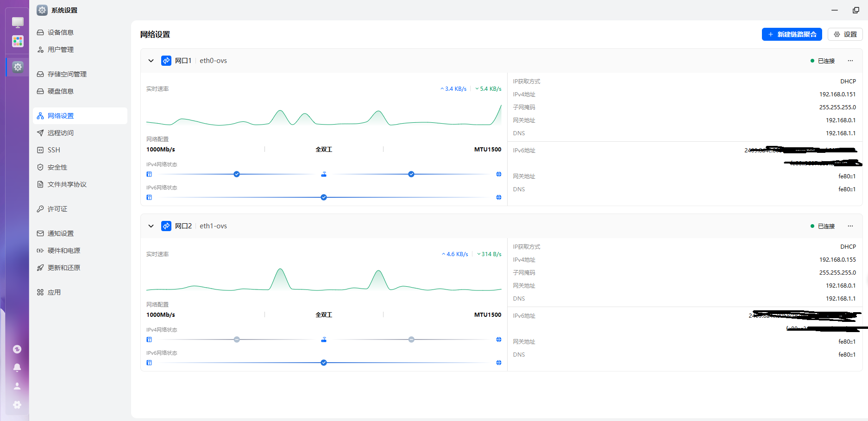Click the globe icon in 网口2 IPv6 status

[x=499, y=363]
